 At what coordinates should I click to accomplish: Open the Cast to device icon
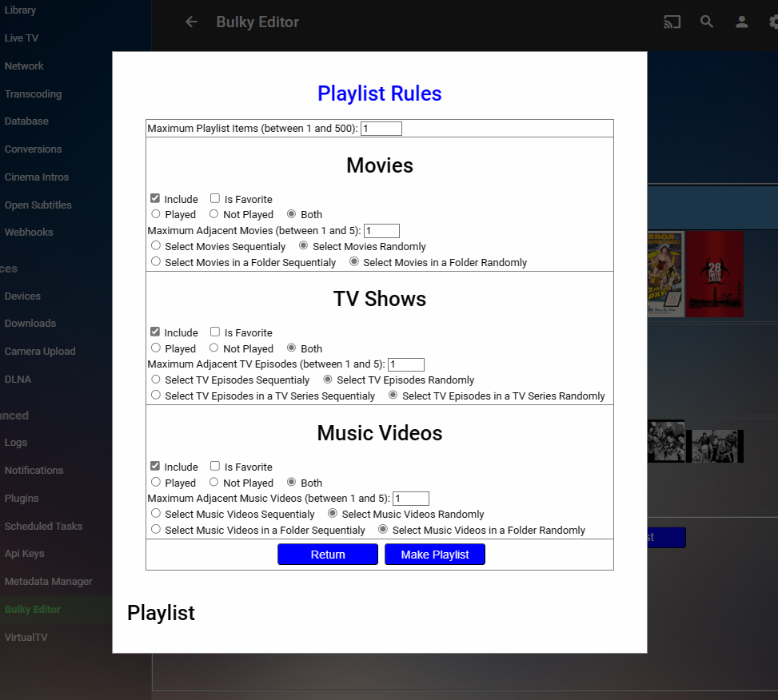pos(672,22)
